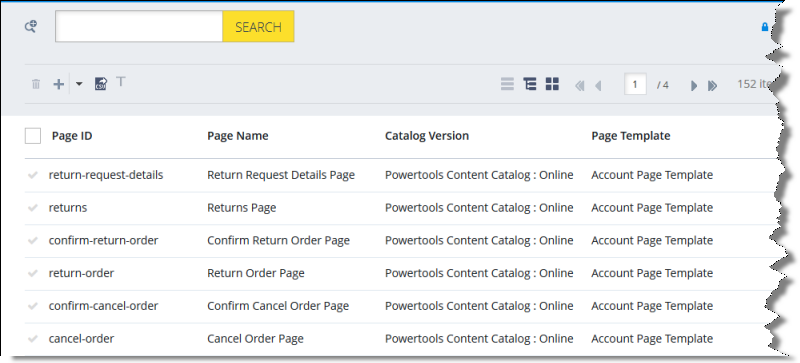Screen dimensions: 800x363
Task: Toggle checkmark for cancel-order row
Action: [x=33, y=338]
